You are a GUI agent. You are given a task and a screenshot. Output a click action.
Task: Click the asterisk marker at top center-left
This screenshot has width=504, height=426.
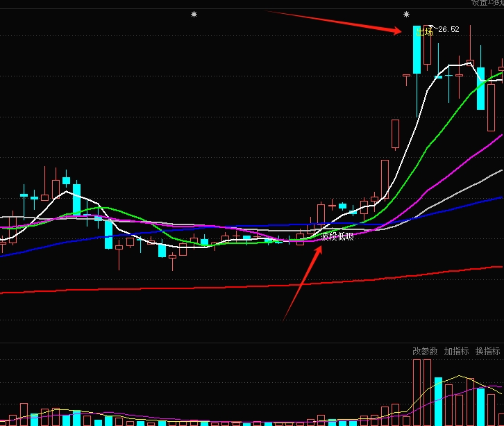coord(194,14)
